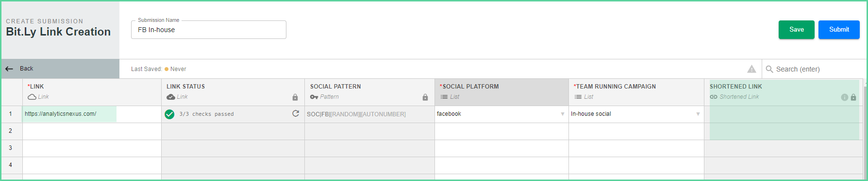Click the lock icon in Link Status header

tap(295, 97)
